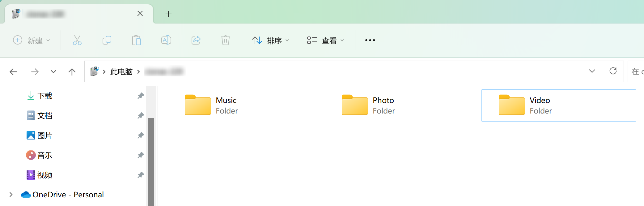Click the Copy icon in toolbar
The height and width of the screenshot is (206, 644).
click(x=107, y=40)
